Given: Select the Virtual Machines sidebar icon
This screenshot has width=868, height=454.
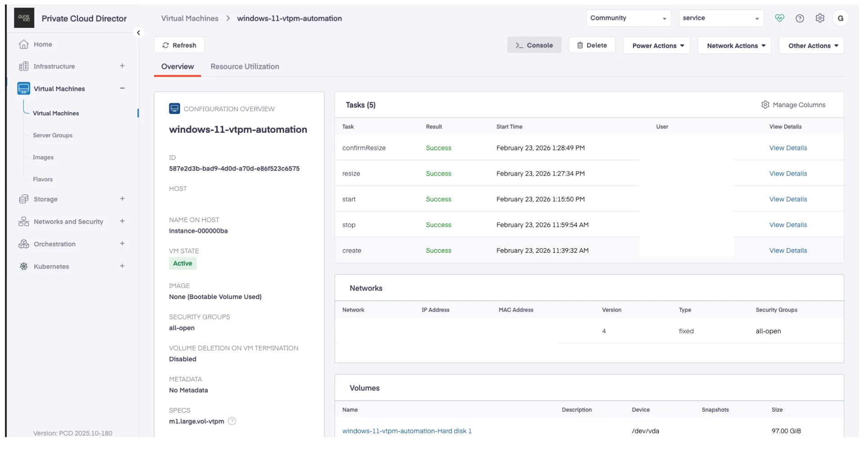Looking at the screenshot, I should click(23, 88).
